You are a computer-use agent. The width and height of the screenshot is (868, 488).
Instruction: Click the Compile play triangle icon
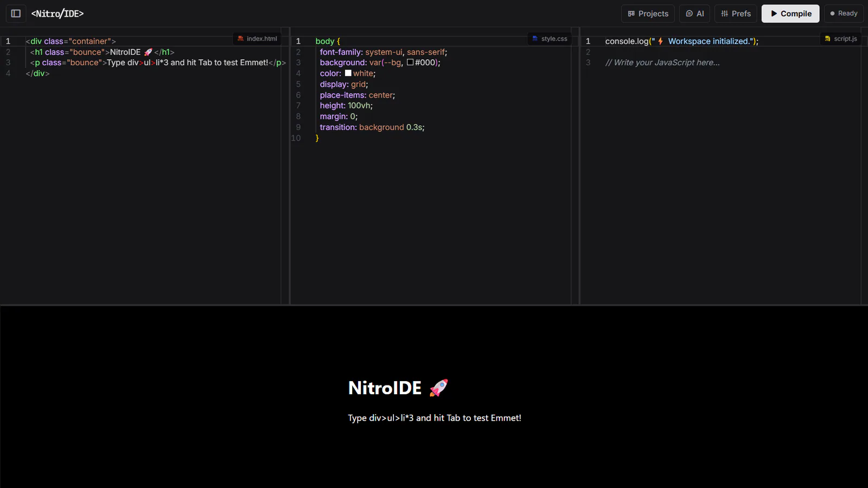tap(774, 14)
